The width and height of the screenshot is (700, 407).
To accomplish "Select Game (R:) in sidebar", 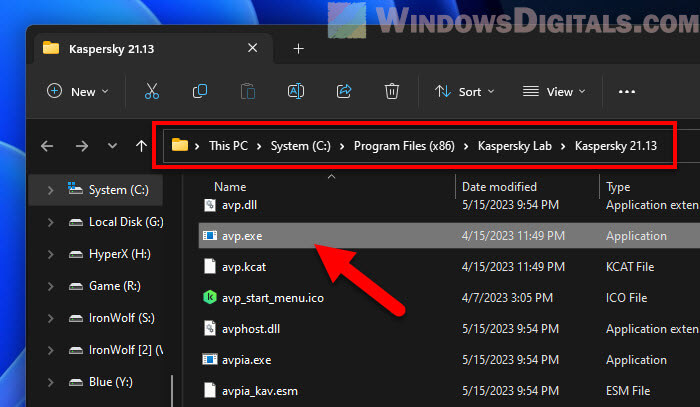I will [x=115, y=286].
